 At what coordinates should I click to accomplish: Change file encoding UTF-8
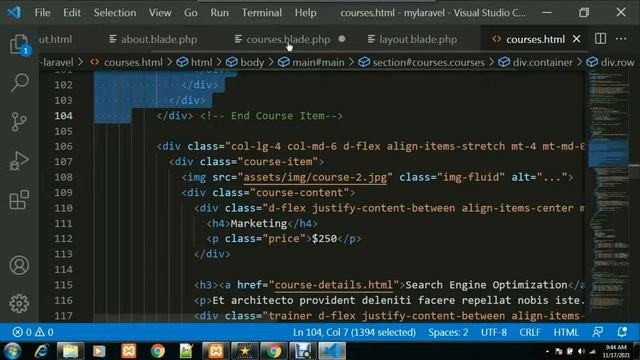click(493, 332)
